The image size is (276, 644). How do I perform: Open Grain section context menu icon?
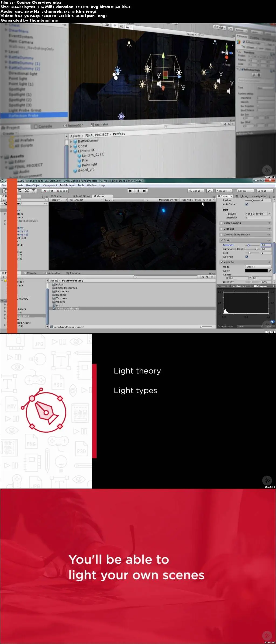point(269,240)
